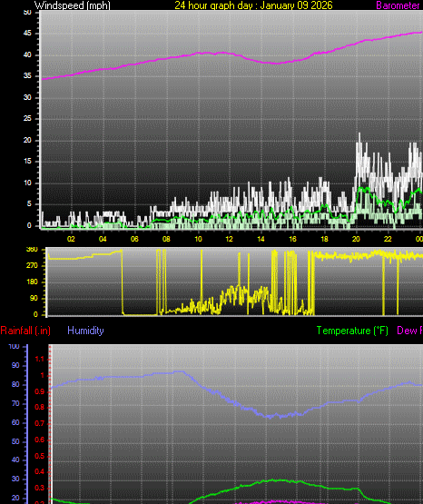Viewport: 423px width, 504px height.
Task: Click 1.1 on the red rainfall axis
Action: (39, 359)
